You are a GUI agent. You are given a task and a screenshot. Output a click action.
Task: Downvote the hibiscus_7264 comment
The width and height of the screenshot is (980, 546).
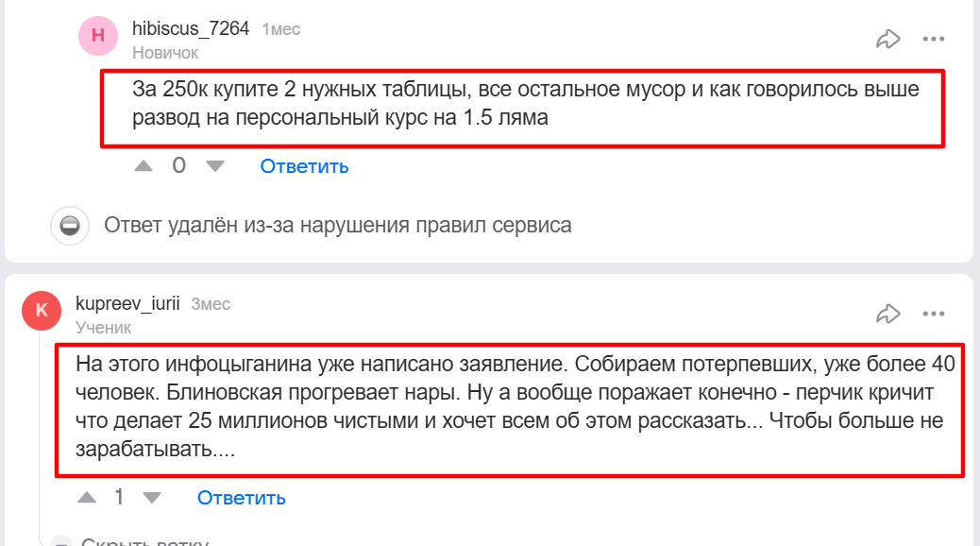click(x=215, y=166)
